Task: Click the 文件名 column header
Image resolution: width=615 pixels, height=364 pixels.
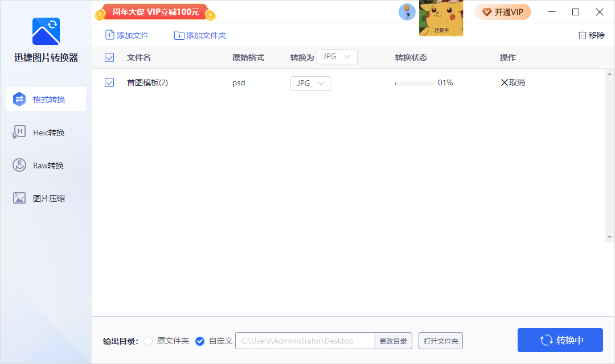Action: tap(139, 57)
